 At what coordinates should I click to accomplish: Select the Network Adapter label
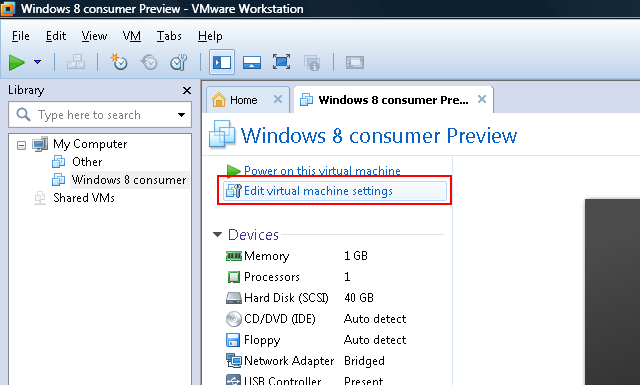click(289, 361)
